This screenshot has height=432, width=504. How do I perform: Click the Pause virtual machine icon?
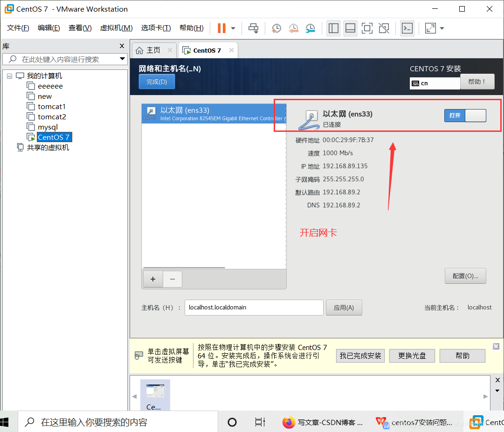tap(221, 28)
